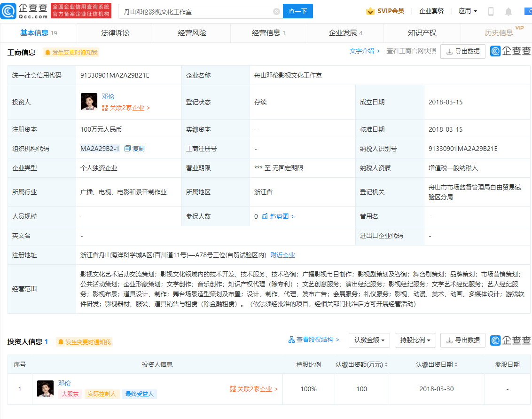
Task: Open 邓伦 name link in 投资人 row
Action: point(108,96)
